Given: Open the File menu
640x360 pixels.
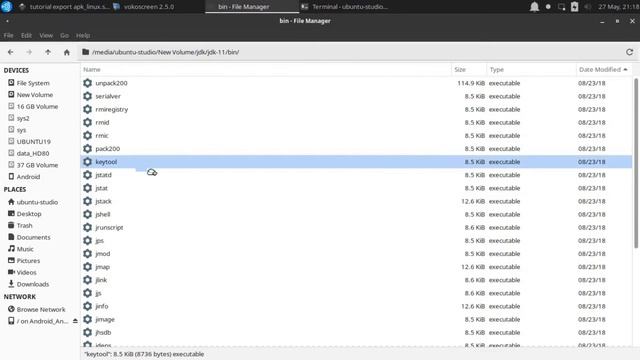Looking at the screenshot, I should 9,36.
